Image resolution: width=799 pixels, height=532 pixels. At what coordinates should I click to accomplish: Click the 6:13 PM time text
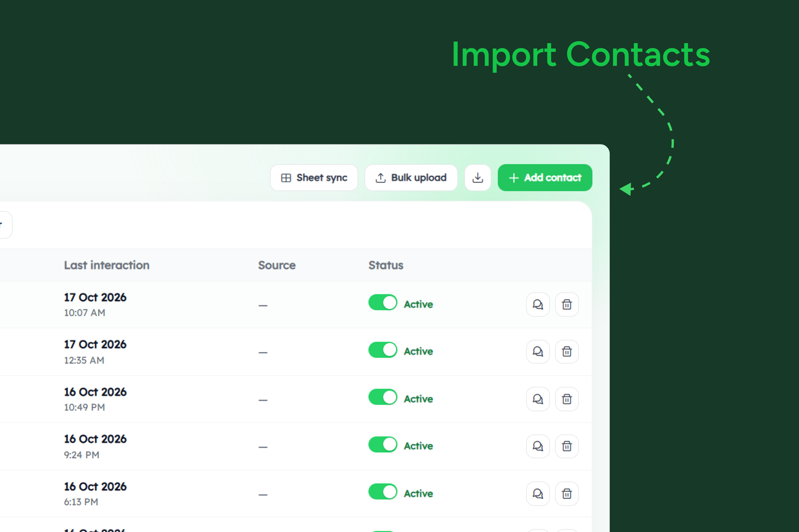click(81, 502)
